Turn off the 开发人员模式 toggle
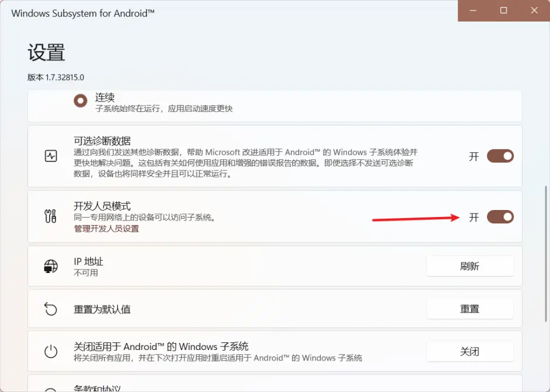Screen dimensions: 550x392 (x=500, y=217)
